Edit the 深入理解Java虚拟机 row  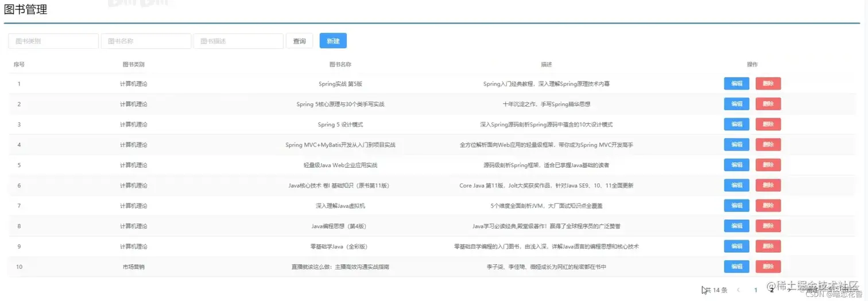coord(737,206)
